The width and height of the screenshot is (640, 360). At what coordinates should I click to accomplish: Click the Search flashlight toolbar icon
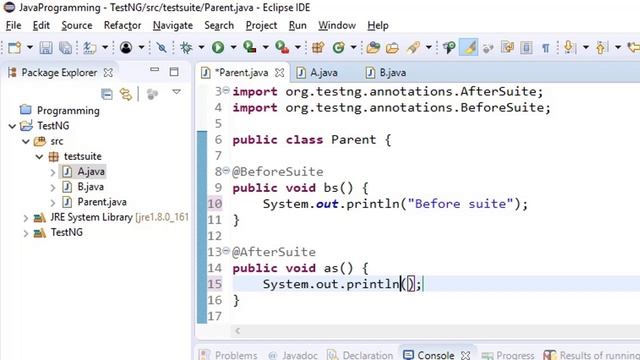413,48
